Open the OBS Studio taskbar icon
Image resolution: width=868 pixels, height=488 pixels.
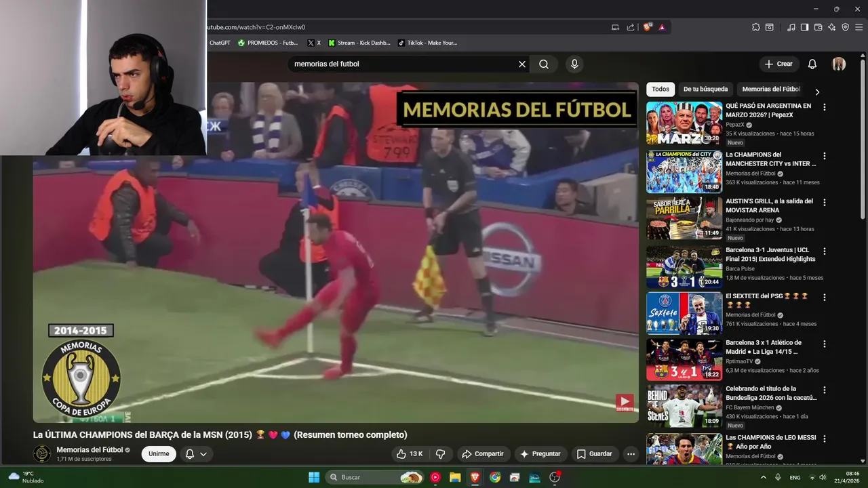[555, 477]
